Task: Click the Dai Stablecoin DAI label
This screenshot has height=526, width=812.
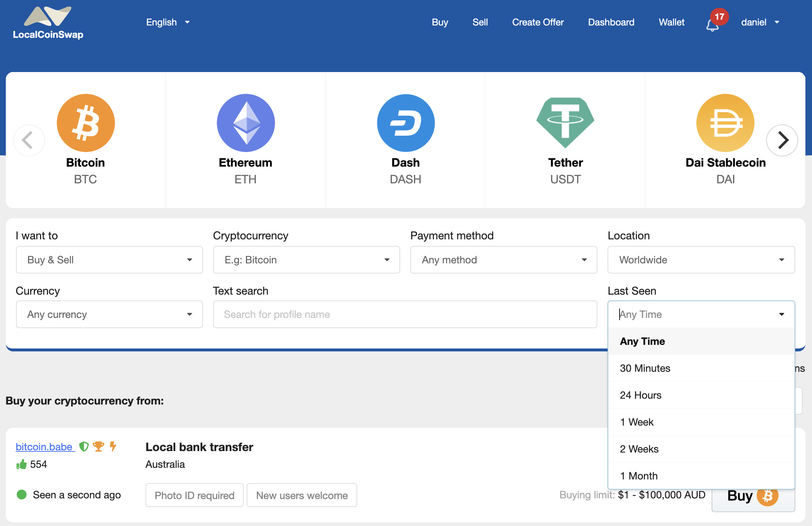Action: pos(725,171)
